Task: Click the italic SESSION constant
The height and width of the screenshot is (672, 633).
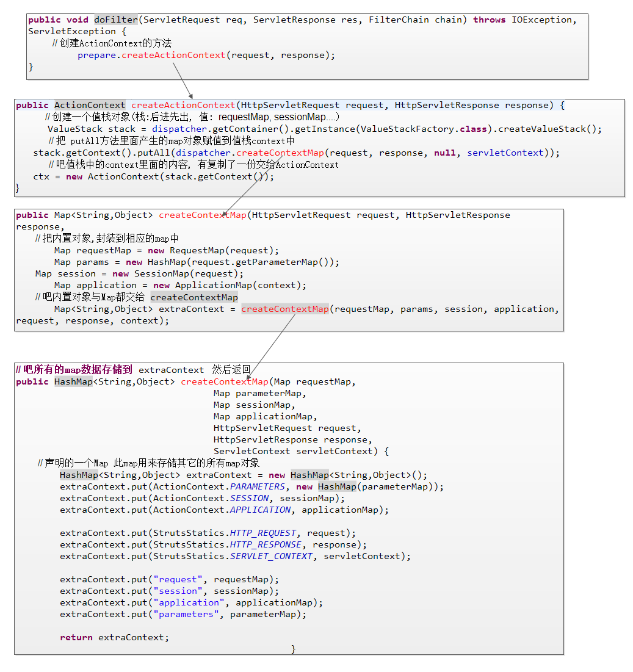Action: coord(249,499)
